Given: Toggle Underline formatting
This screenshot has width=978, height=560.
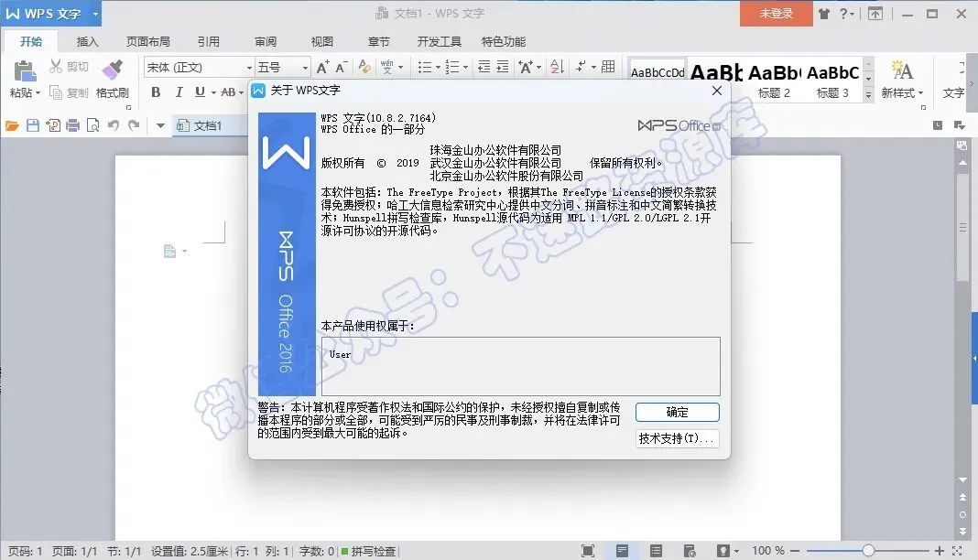Looking at the screenshot, I should tap(200, 92).
